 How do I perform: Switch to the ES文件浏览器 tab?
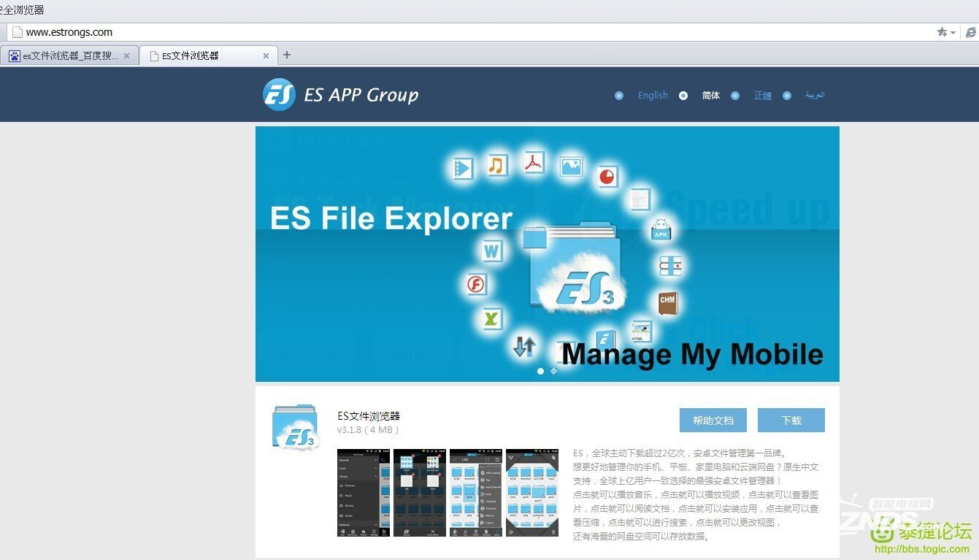(208, 55)
